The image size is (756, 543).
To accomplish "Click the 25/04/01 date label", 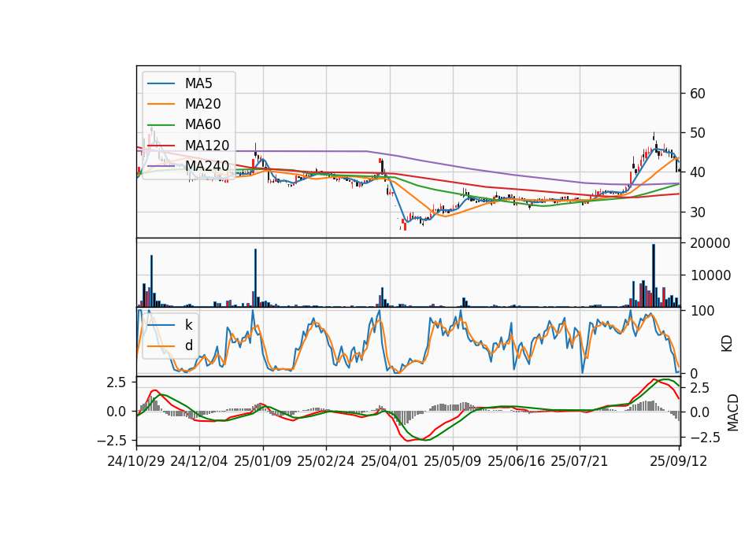I will pos(390,461).
